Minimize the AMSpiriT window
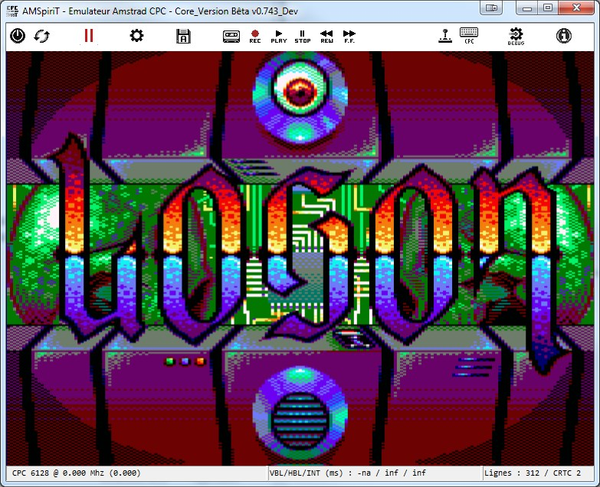Viewport: 600px width, 487px height. (527, 7)
